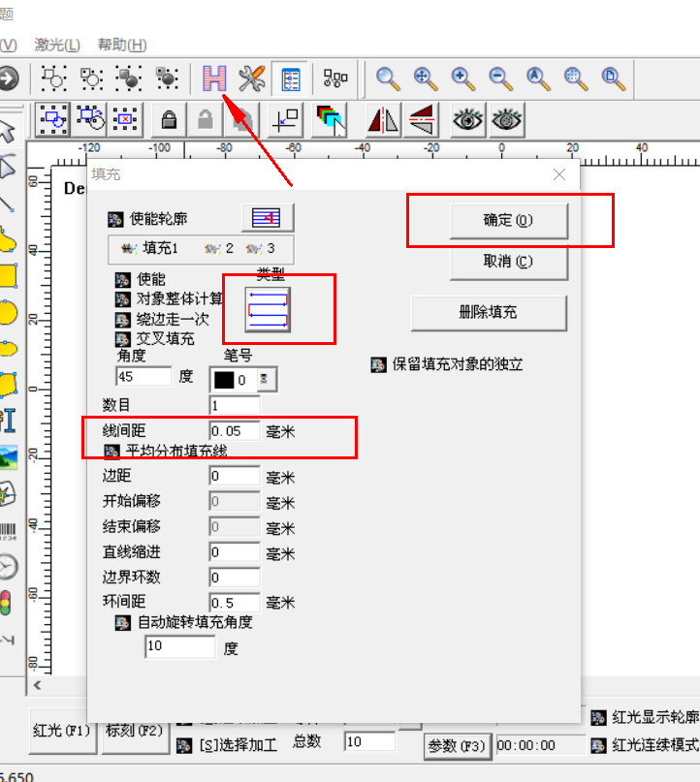Viewport: 700px width, 782px height.
Task: Click the black pen color swatch
Action: coord(224,380)
